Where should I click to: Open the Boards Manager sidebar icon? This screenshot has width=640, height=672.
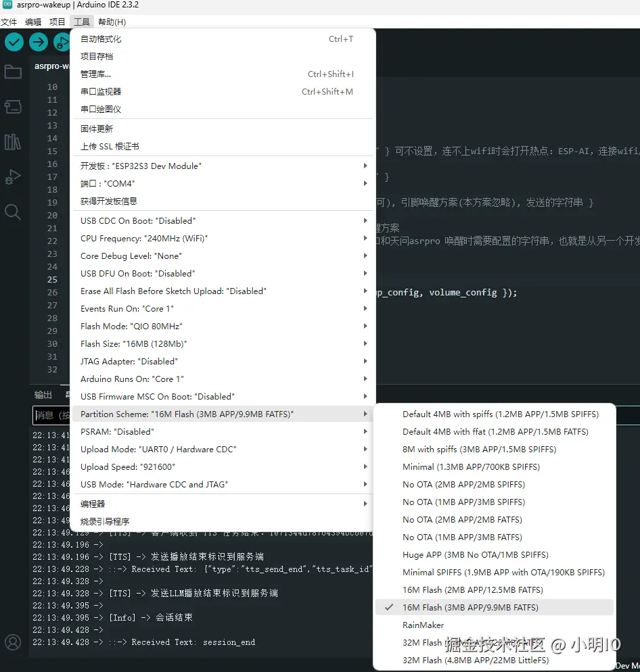[13, 106]
